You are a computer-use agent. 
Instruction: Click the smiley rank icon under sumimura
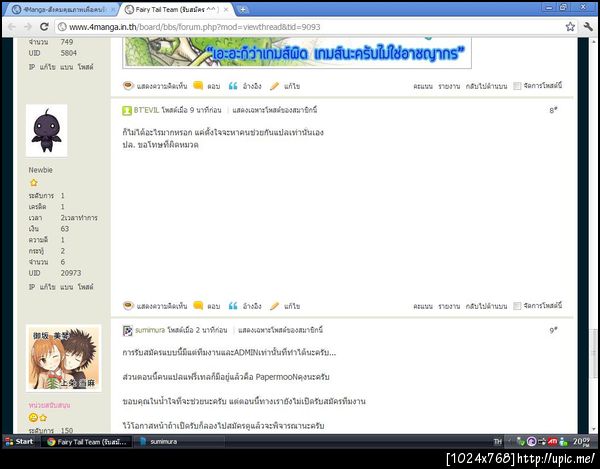coord(33,417)
